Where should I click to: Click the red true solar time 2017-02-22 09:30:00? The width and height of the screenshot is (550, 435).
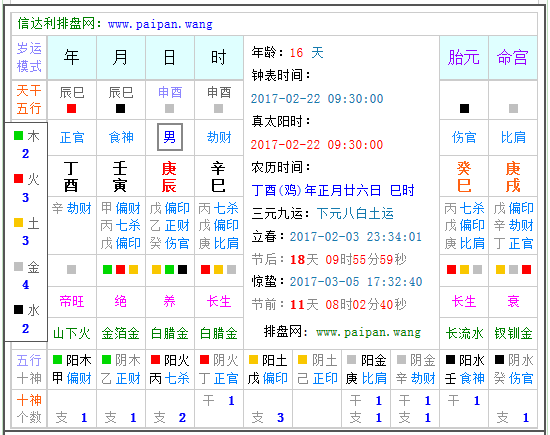pos(317,145)
